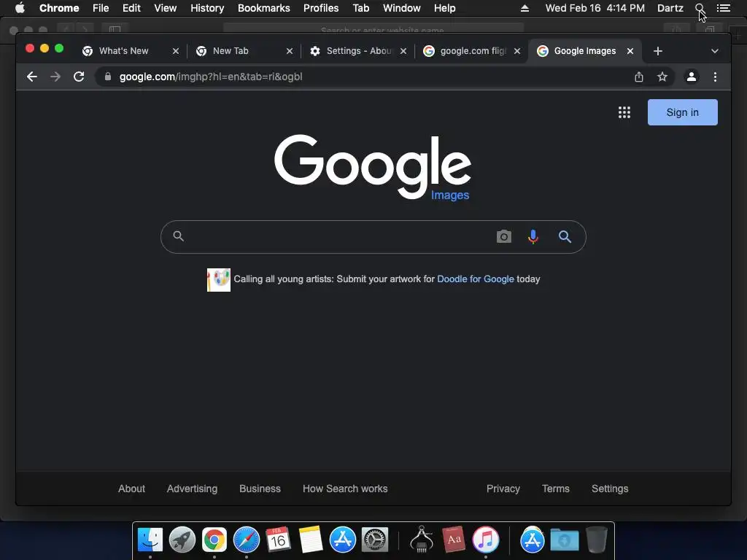Close the Google Images tab
This screenshot has height=560, width=747.
coord(630,51)
